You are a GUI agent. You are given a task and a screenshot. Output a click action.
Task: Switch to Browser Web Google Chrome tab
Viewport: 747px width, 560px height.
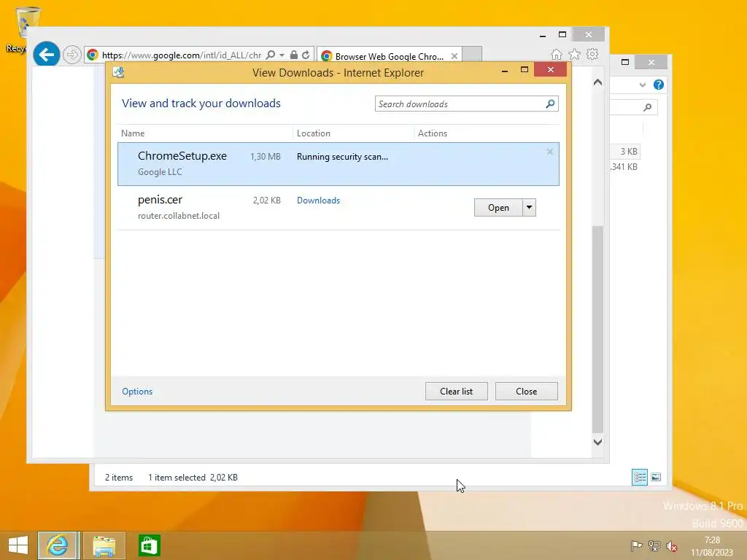click(x=389, y=56)
